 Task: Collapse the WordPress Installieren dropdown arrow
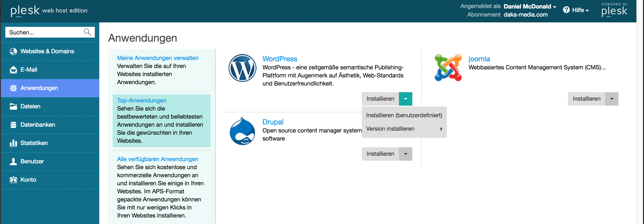[405, 99]
